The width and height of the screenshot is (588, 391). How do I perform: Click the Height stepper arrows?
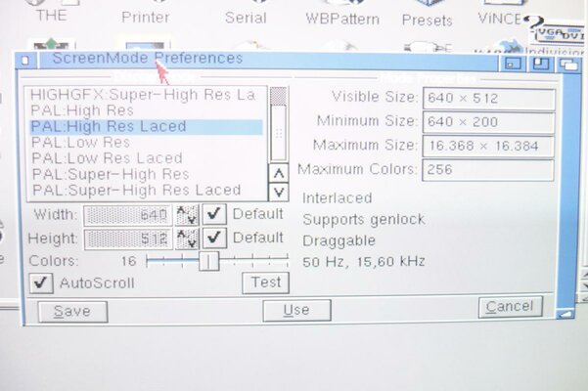click(187, 239)
